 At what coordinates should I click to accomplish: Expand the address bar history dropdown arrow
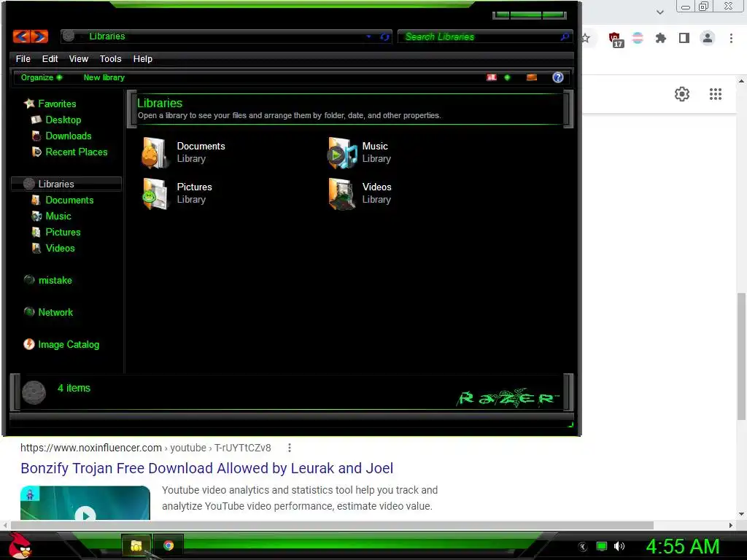pyautogui.click(x=368, y=36)
